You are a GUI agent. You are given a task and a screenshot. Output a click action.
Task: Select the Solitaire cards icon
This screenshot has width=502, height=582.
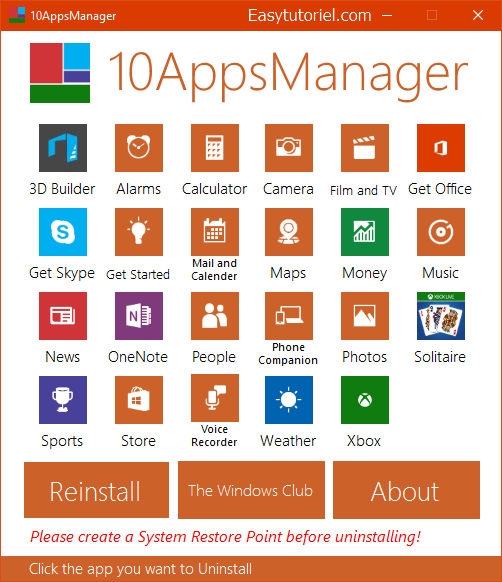[x=441, y=316]
